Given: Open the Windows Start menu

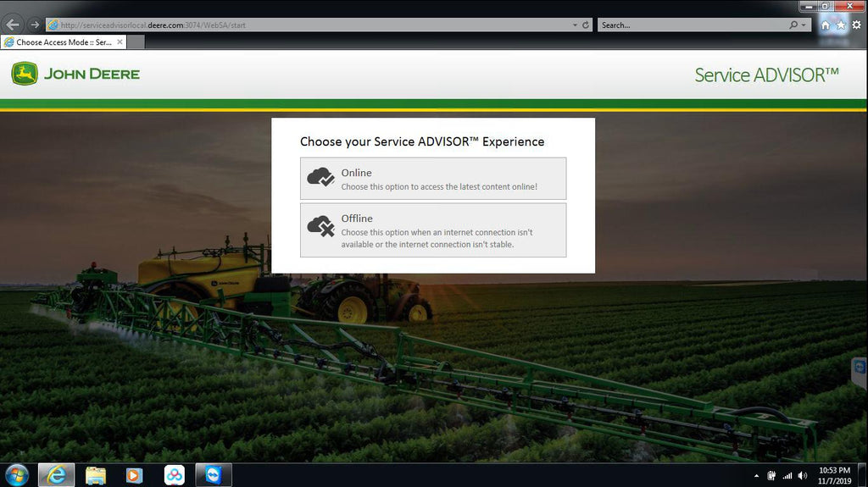Looking at the screenshot, I should coord(17,474).
